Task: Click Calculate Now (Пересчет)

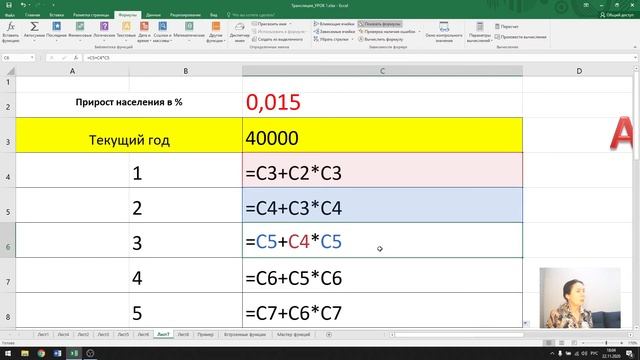Action: [x=507, y=27]
